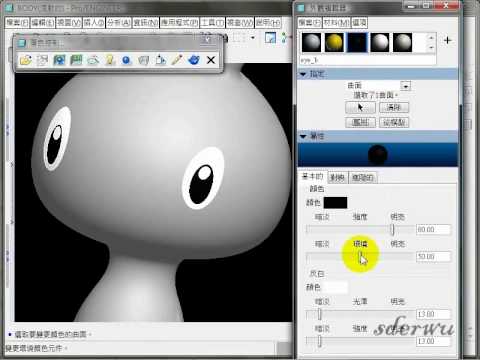This screenshot has height=360, width=480.
Task: Open the 工具(T) menu
Action: tap(212, 23)
